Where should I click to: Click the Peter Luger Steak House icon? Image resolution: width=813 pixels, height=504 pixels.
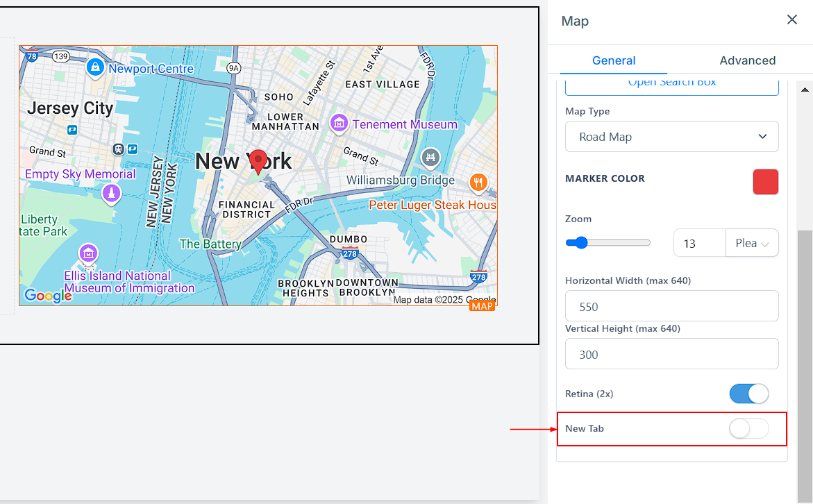(478, 183)
